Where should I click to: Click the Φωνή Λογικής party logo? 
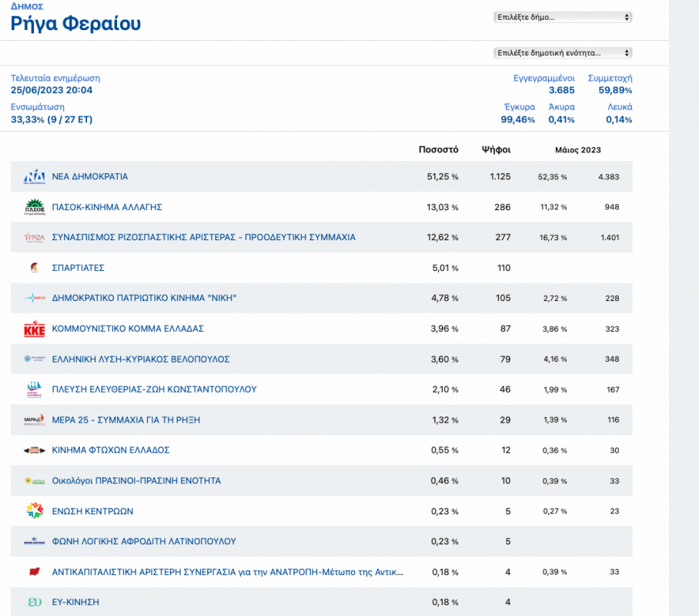pos(35,541)
